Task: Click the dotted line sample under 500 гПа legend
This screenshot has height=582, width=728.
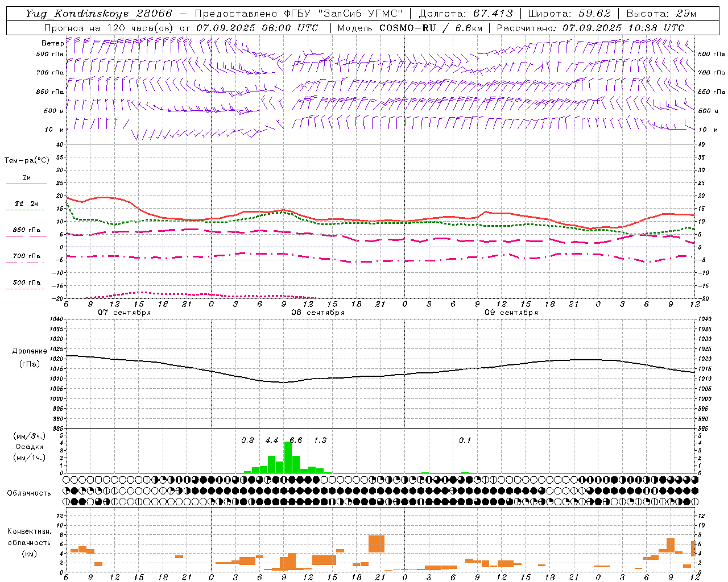Action: pyautogui.click(x=25, y=289)
